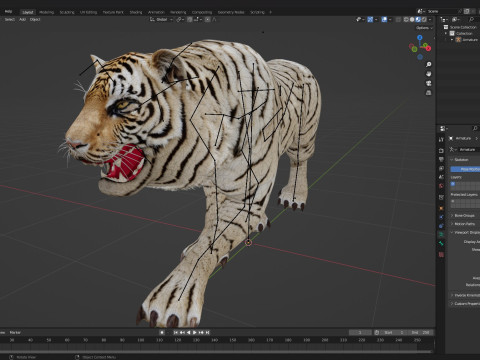
Task: Collapse the Collection item in outliner
Action: click(446, 33)
